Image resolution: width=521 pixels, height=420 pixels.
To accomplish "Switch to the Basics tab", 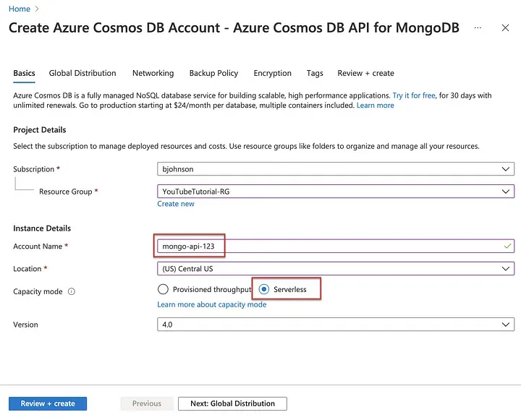I will pos(25,73).
